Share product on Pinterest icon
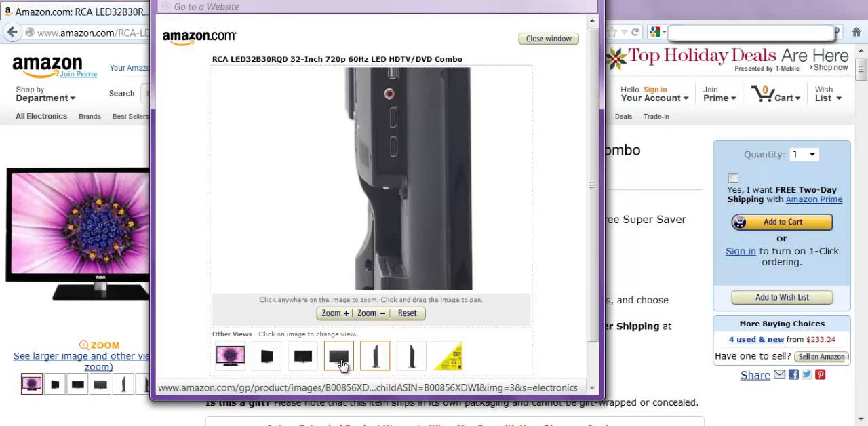Viewport: 868px width, 426px height. pyautogui.click(x=821, y=374)
